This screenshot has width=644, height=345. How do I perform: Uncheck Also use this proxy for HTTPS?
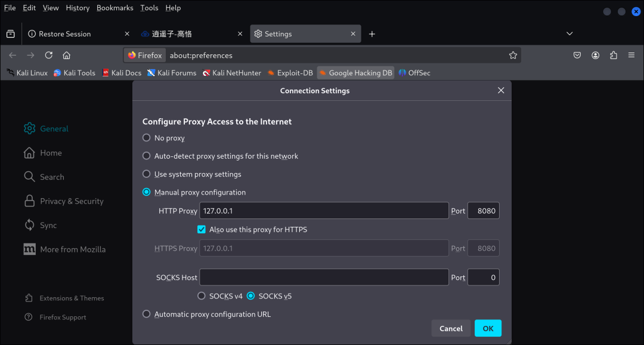point(202,229)
